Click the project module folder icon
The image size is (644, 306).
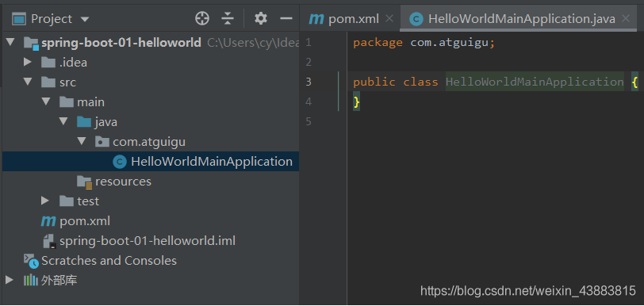click(x=31, y=43)
